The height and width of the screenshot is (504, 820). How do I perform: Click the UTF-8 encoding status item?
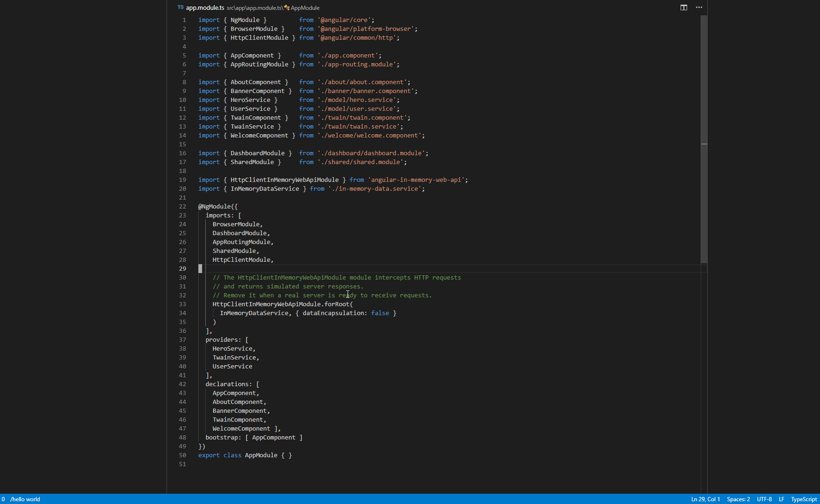click(x=764, y=499)
